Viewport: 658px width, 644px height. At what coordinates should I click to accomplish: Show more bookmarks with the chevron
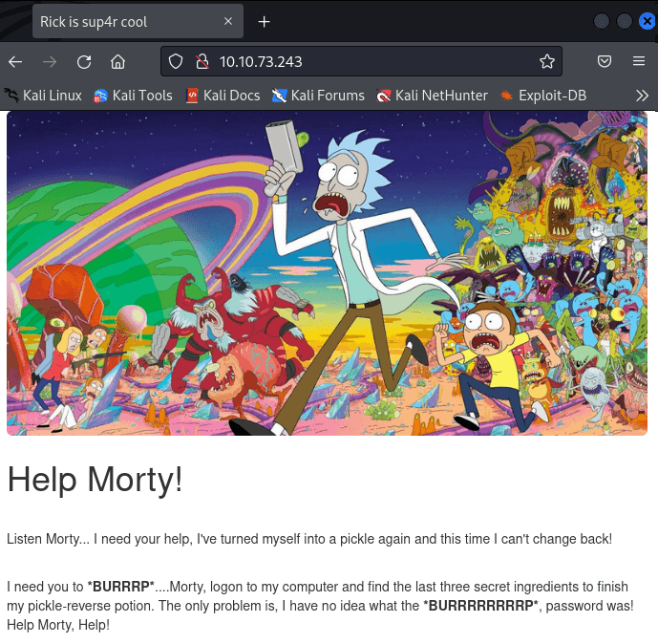click(642, 96)
